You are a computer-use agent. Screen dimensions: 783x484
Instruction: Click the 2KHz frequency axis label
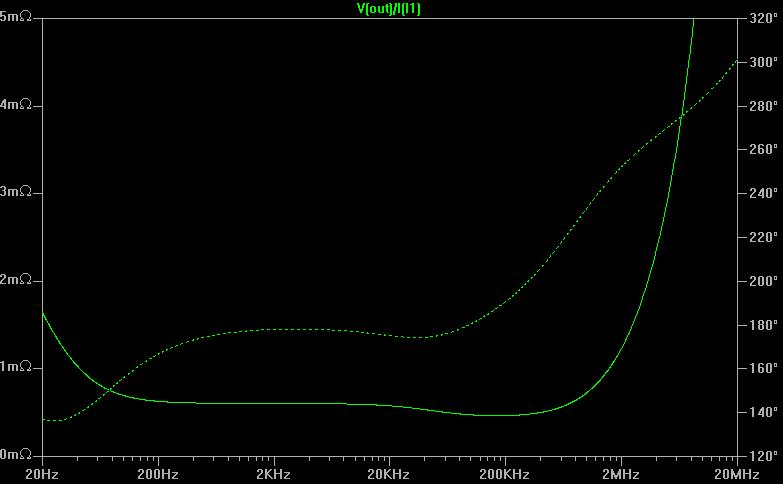pos(273,474)
